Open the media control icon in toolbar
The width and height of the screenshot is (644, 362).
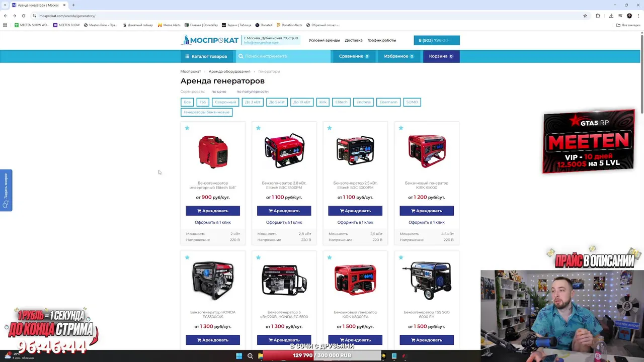coord(620,16)
